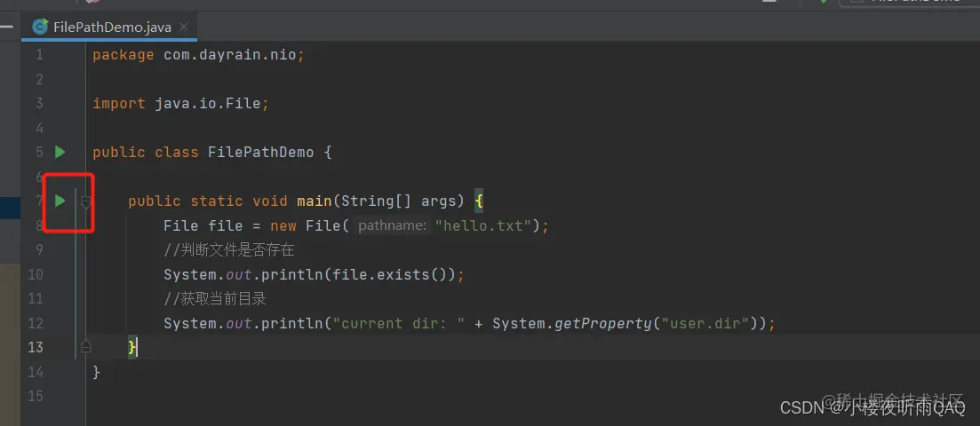980x426 pixels.
Task: Click the class name 'FilePathDemo' on line 5
Action: click(260, 153)
